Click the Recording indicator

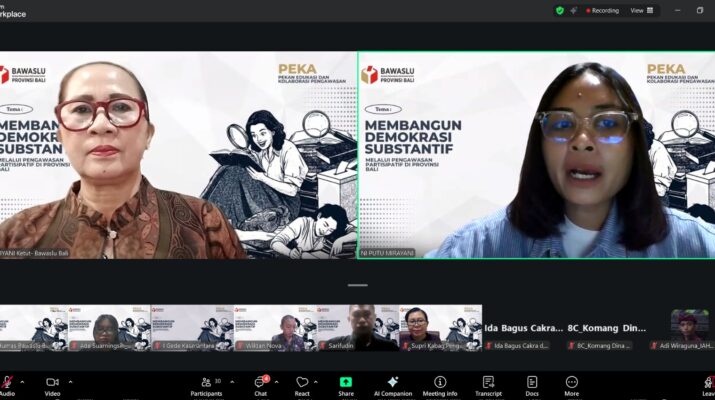[x=600, y=10]
